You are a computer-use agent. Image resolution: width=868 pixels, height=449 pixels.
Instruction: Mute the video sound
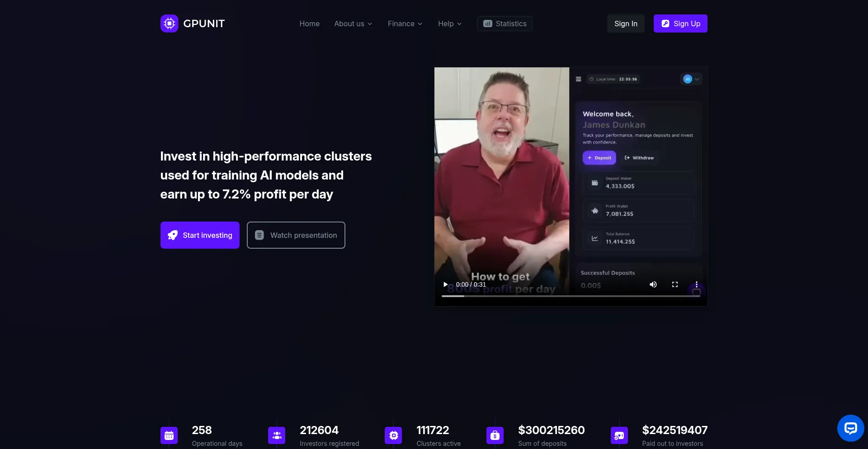tap(653, 284)
